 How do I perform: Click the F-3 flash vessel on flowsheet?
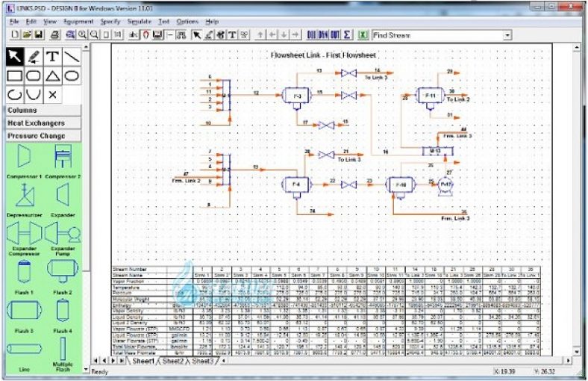click(x=296, y=96)
